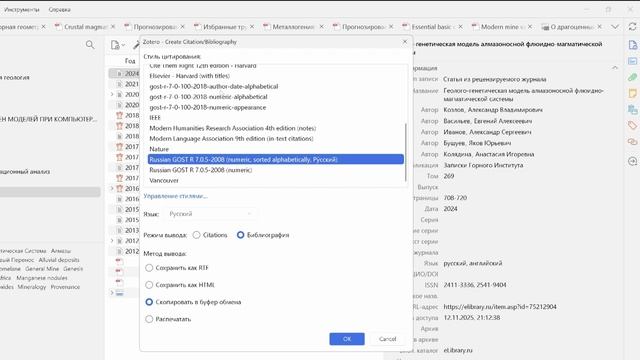
Task: Choose Скопировать в буфер обмена option
Action: pos(149,302)
